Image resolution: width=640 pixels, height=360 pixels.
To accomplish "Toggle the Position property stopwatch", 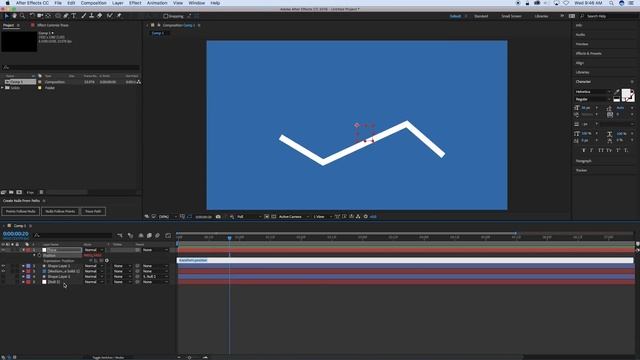I will click(x=40, y=256).
